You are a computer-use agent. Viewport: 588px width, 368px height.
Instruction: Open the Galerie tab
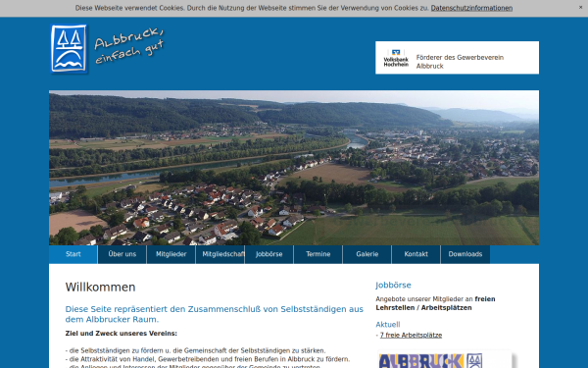tap(367, 254)
